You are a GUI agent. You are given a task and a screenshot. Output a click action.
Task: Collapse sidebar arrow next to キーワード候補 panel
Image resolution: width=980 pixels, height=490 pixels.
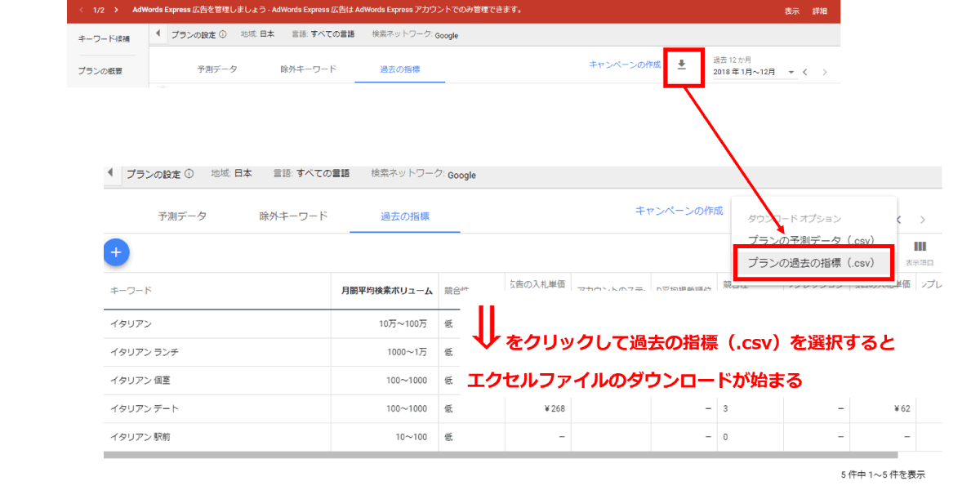tap(158, 34)
